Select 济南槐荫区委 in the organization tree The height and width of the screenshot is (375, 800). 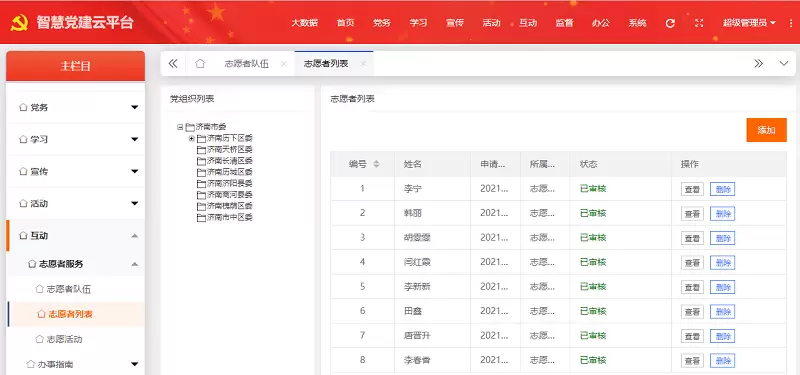[230, 206]
